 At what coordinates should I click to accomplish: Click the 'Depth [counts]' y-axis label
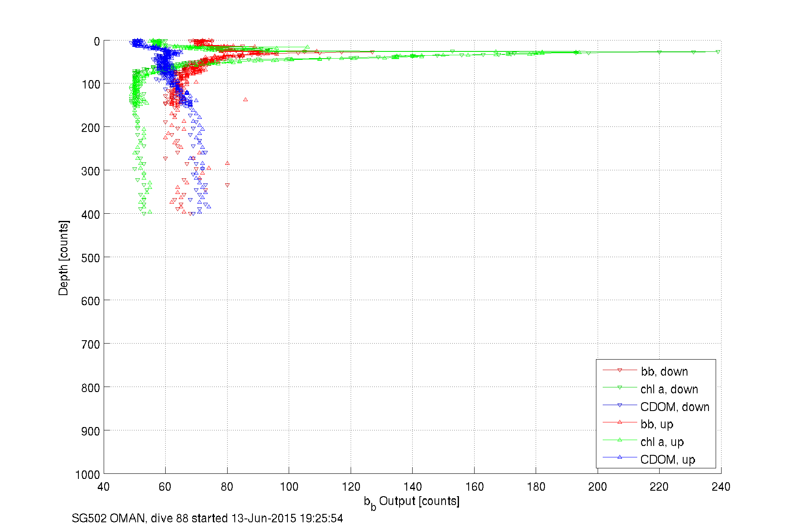pos(64,258)
